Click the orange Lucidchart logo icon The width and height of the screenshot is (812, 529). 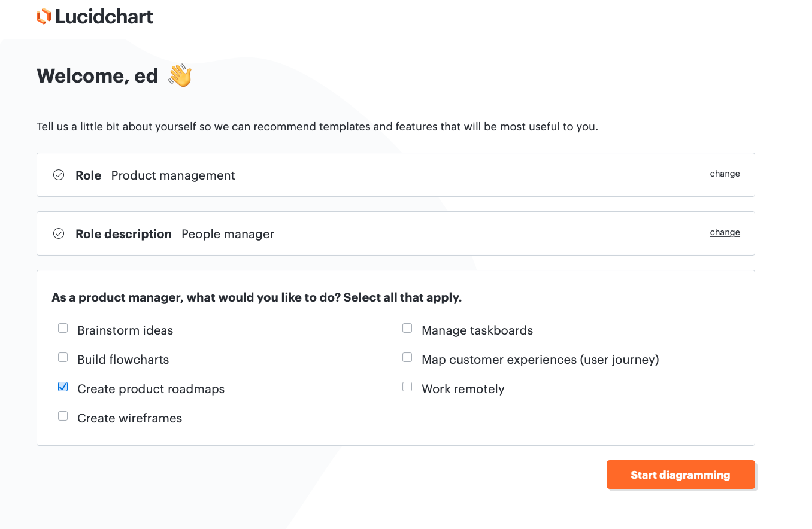click(44, 17)
